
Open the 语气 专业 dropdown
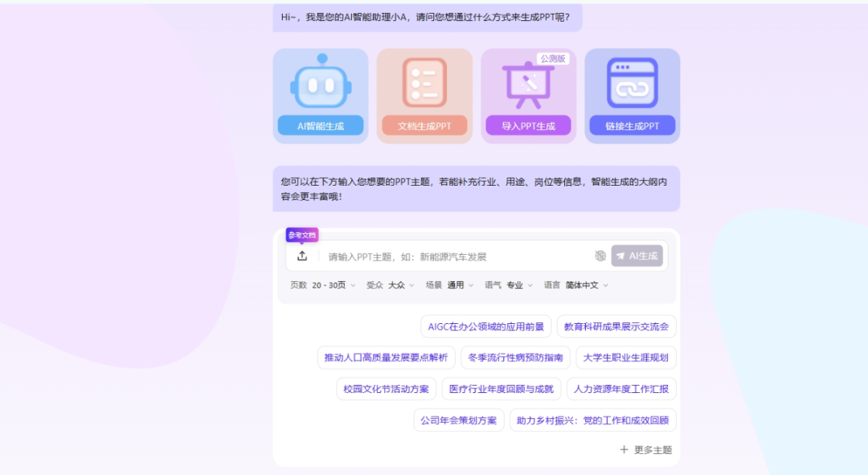point(509,285)
